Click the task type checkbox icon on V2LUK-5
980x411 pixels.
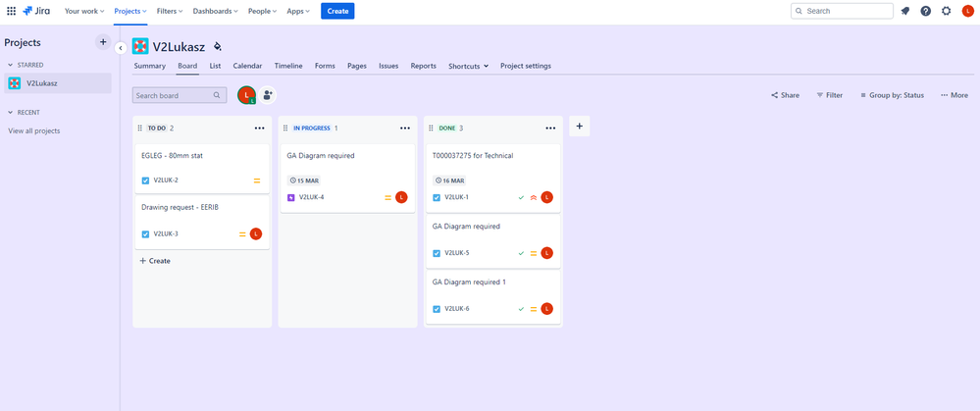pos(437,253)
